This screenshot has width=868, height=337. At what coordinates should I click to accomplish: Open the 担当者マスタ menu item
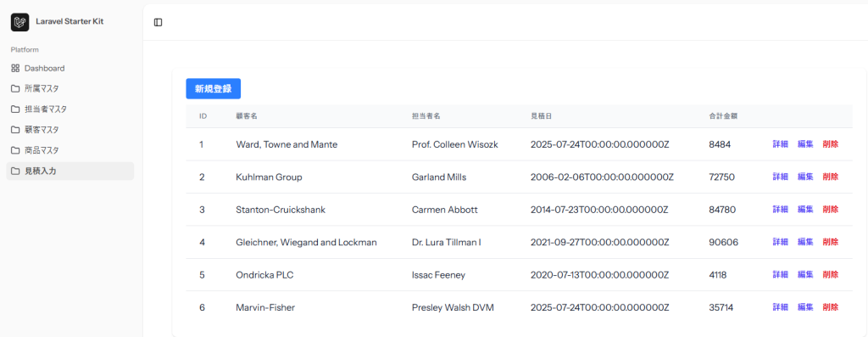point(70,110)
